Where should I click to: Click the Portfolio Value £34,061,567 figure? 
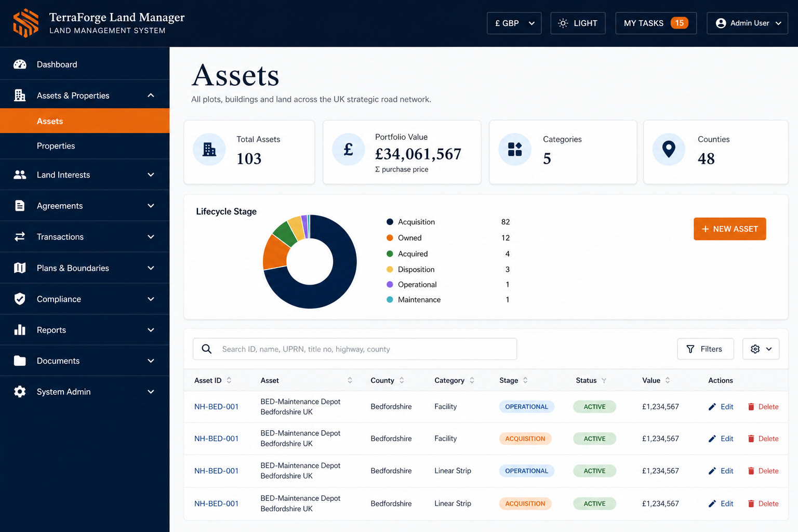(x=418, y=154)
